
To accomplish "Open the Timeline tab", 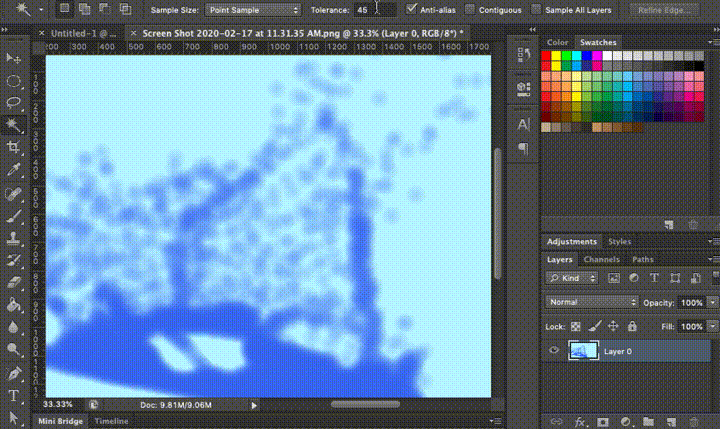I will pos(111,421).
